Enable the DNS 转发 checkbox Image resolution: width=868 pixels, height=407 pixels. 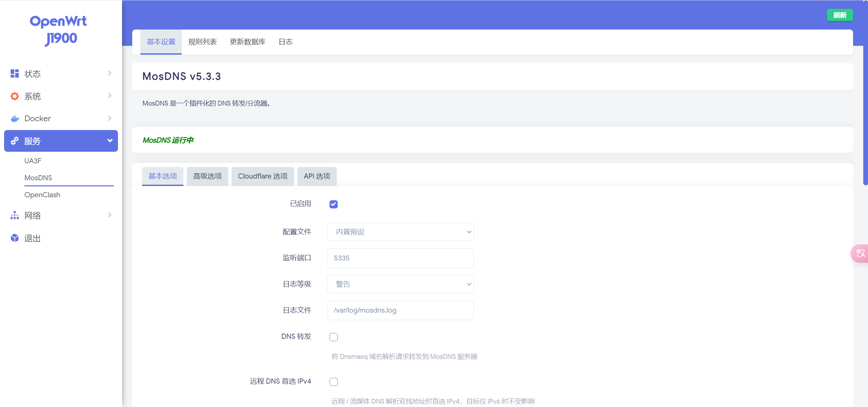pos(333,337)
